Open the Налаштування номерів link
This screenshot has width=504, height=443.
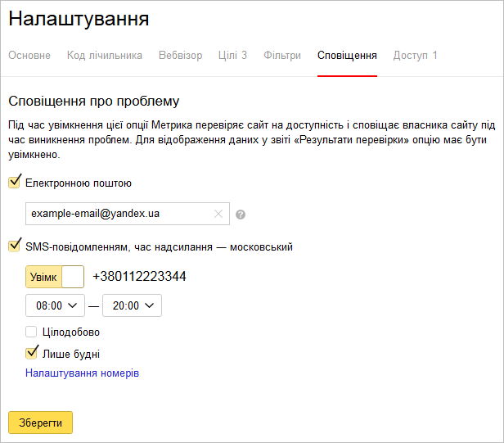(83, 373)
